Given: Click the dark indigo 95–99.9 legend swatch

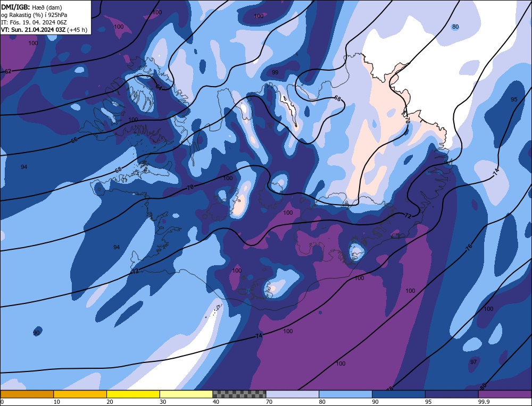Looking at the screenshot, I should (452, 394).
